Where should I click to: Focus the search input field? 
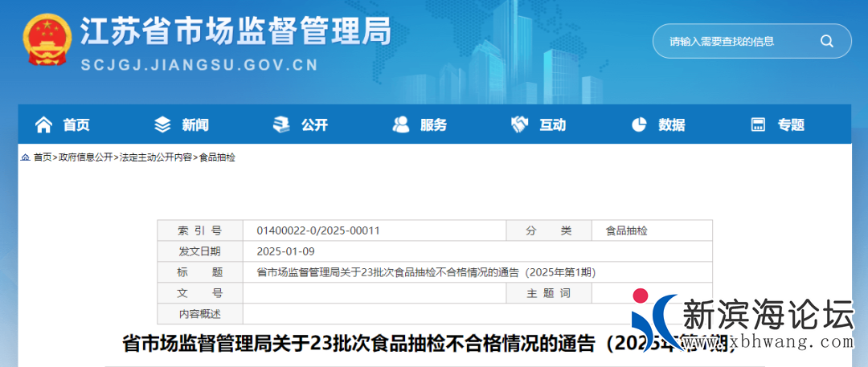731,42
